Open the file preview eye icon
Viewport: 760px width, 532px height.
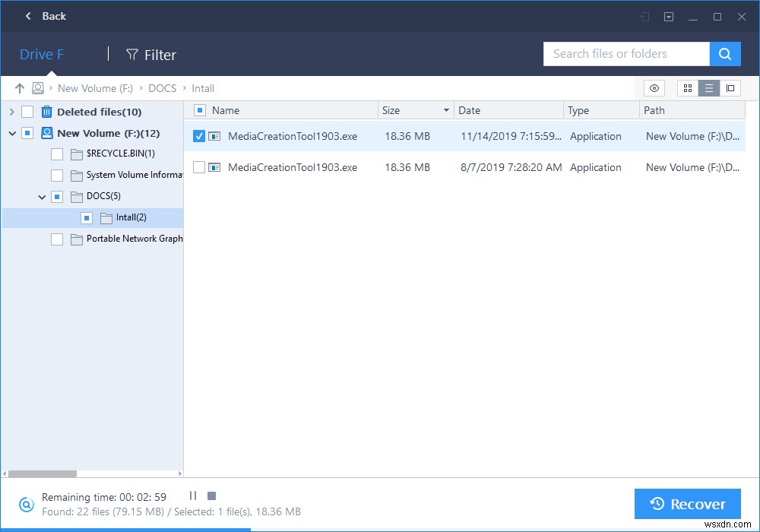click(x=654, y=88)
